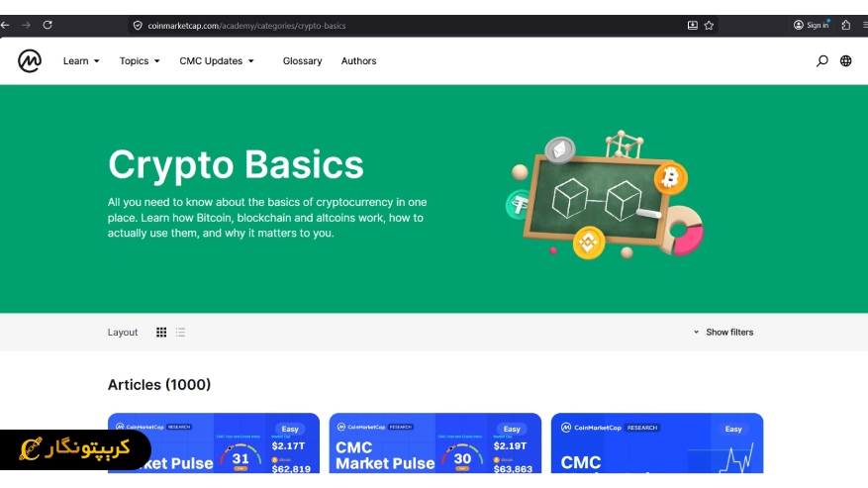Screen dimensions: 868x488
Task: Expand the Topics dropdown menu
Action: [140, 61]
